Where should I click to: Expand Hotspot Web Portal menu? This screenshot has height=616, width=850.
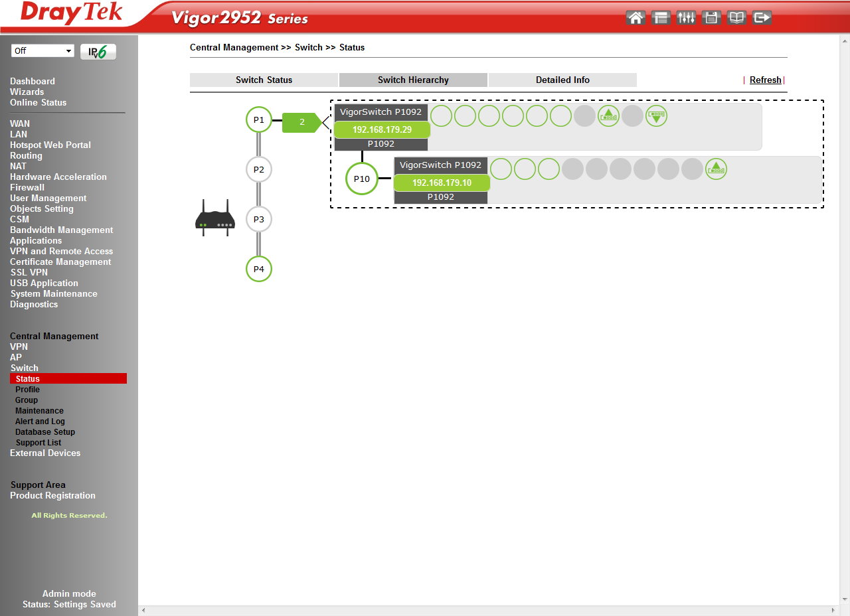coord(50,145)
